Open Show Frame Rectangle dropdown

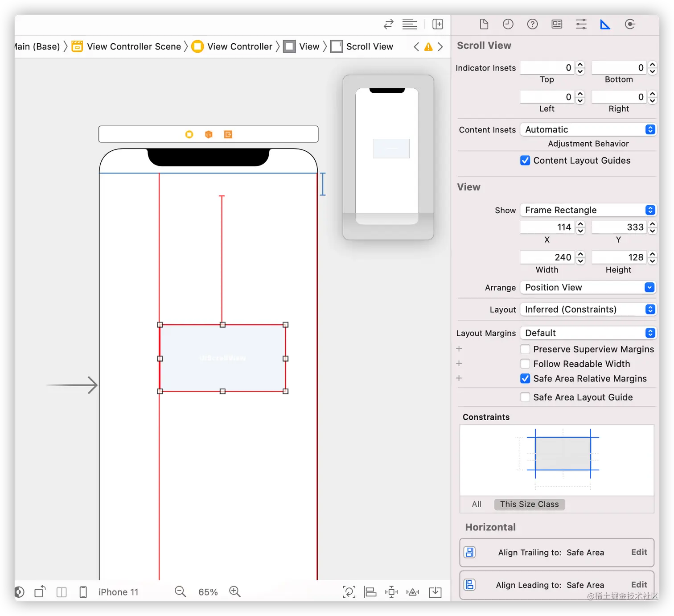tap(588, 210)
